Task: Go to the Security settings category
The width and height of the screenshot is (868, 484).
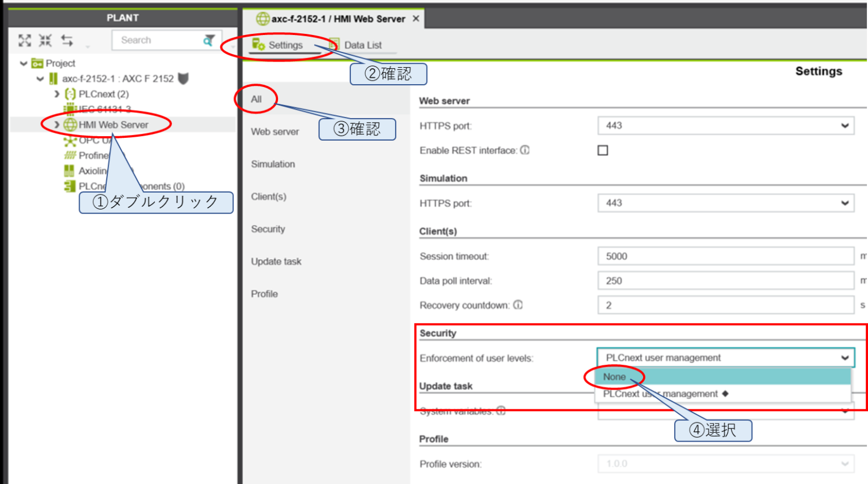Action: [x=268, y=229]
